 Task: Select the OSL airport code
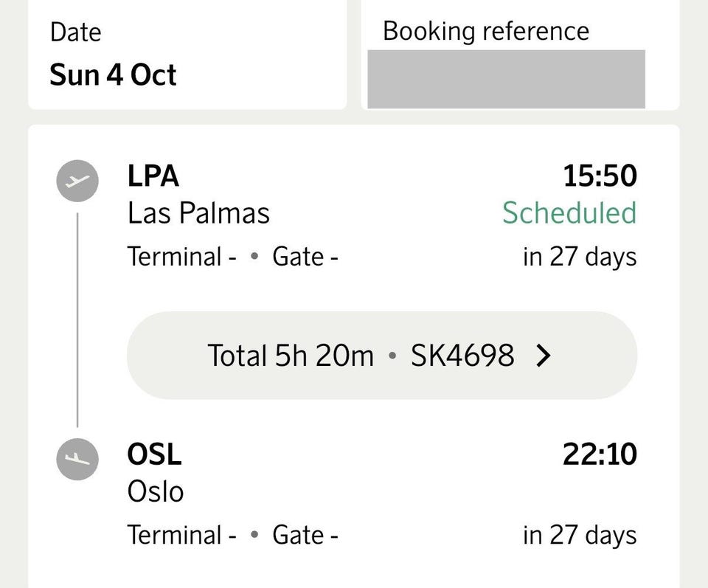[x=154, y=454]
